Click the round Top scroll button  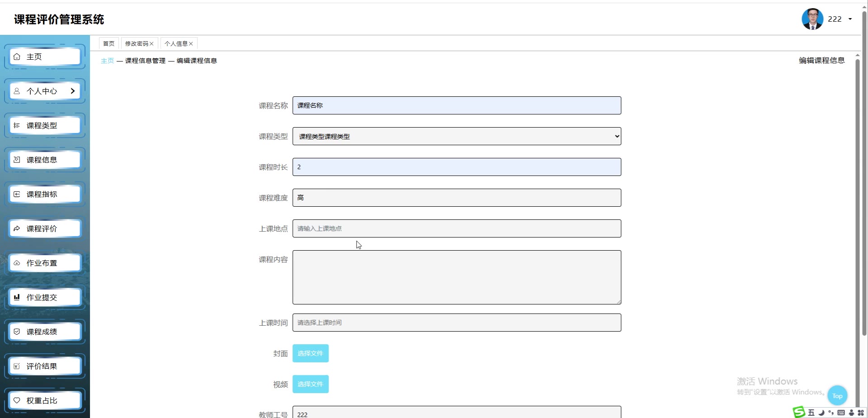[837, 396]
